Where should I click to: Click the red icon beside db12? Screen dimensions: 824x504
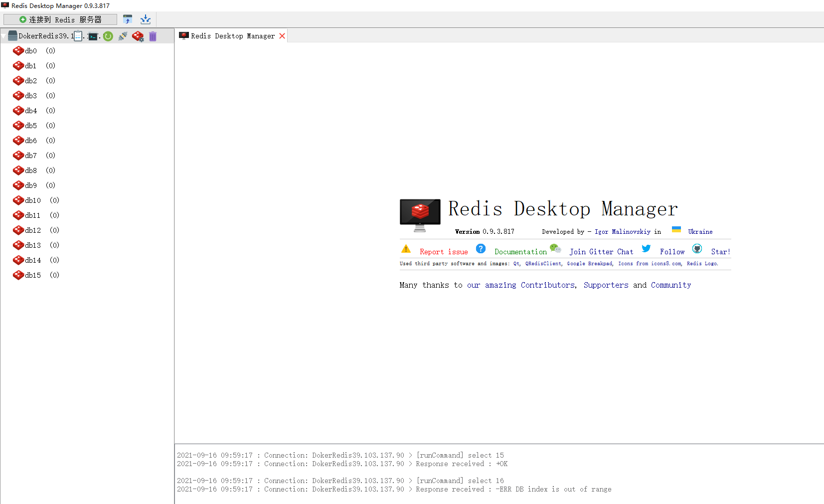click(18, 230)
